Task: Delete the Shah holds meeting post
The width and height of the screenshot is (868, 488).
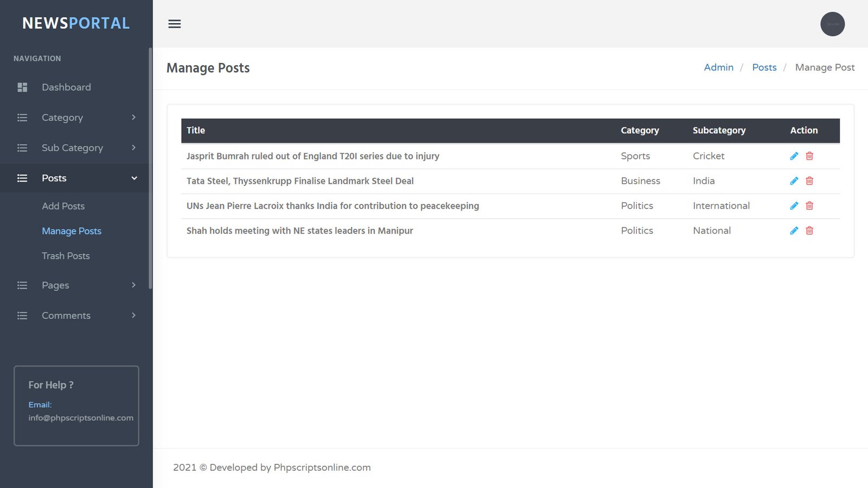Action: click(x=809, y=231)
